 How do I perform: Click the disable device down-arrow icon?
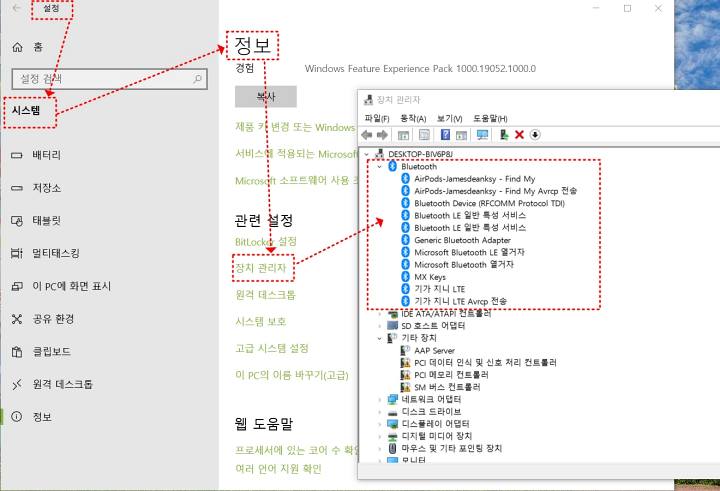click(x=535, y=135)
